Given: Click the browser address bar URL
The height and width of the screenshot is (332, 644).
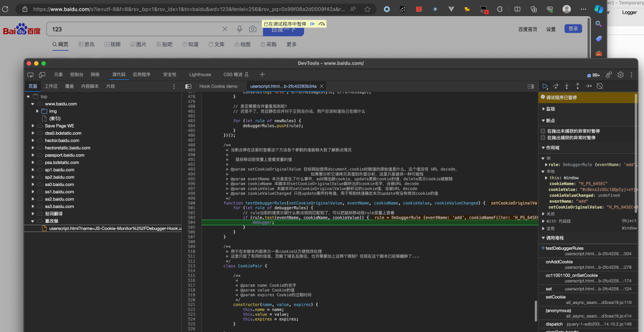Looking at the screenshot, I should tap(190, 9).
